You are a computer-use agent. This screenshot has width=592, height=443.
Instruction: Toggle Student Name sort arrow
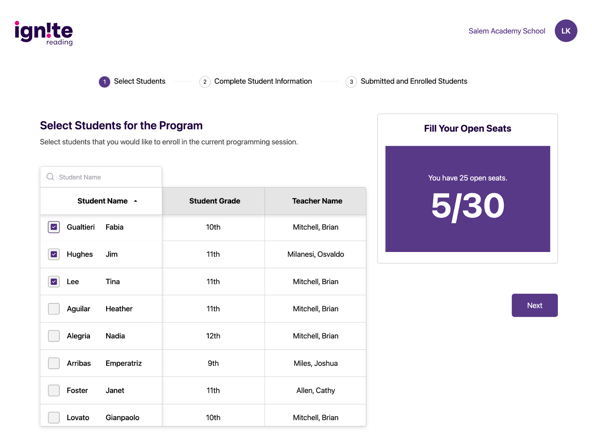click(136, 201)
